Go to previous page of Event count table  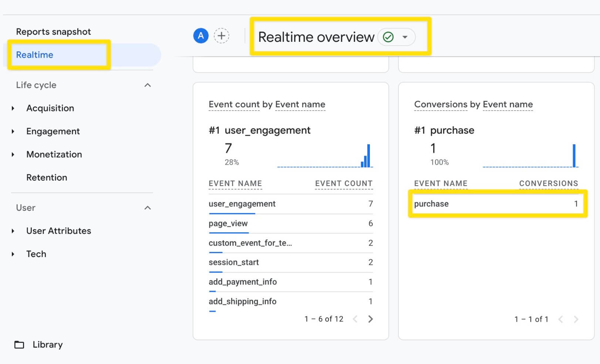tap(355, 319)
